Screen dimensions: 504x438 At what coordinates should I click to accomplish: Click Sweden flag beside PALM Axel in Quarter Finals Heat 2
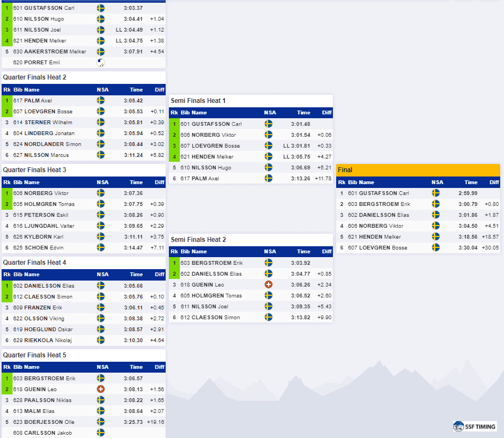coord(101,101)
